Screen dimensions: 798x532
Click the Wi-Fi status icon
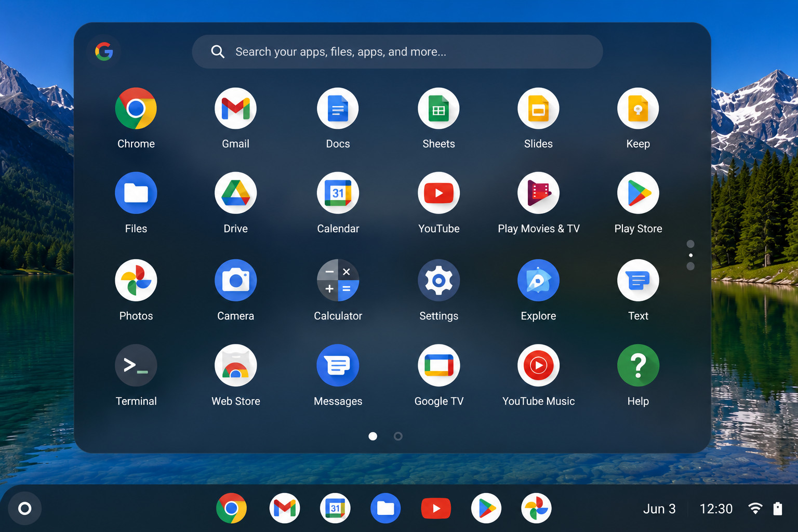coord(755,509)
